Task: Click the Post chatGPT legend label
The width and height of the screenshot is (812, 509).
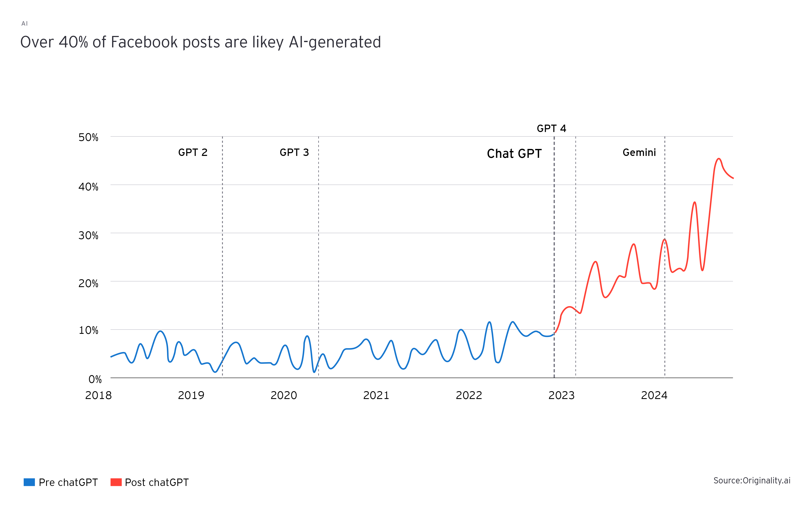Action: (x=156, y=482)
